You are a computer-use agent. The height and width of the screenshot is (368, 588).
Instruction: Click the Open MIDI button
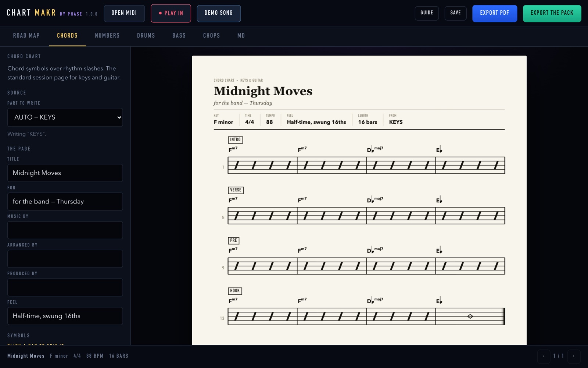(124, 13)
